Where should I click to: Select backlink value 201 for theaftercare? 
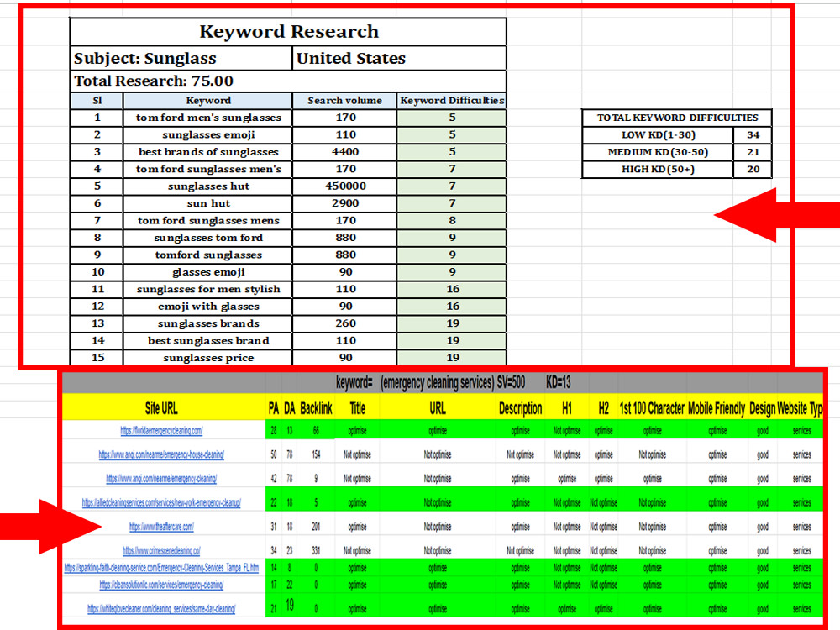[x=316, y=528]
